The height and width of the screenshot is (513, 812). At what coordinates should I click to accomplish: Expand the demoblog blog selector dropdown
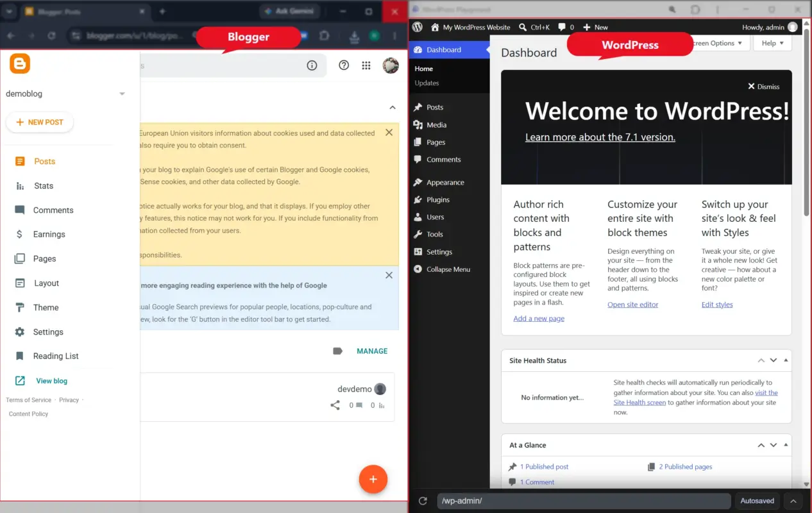(122, 94)
